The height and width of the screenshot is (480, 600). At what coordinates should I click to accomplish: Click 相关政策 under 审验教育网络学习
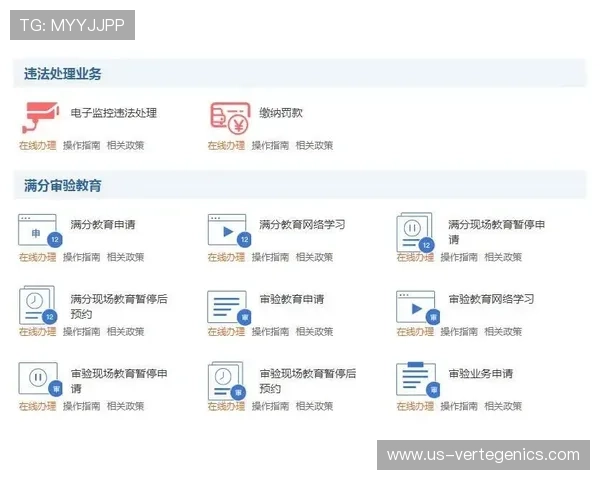tap(503, 331)
